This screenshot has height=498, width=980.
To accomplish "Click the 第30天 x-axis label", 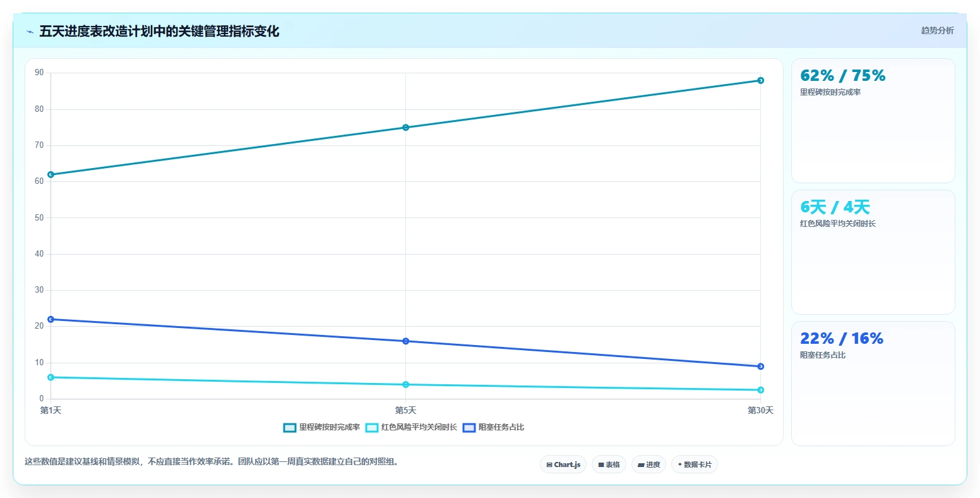I will [x=761, y=411].
